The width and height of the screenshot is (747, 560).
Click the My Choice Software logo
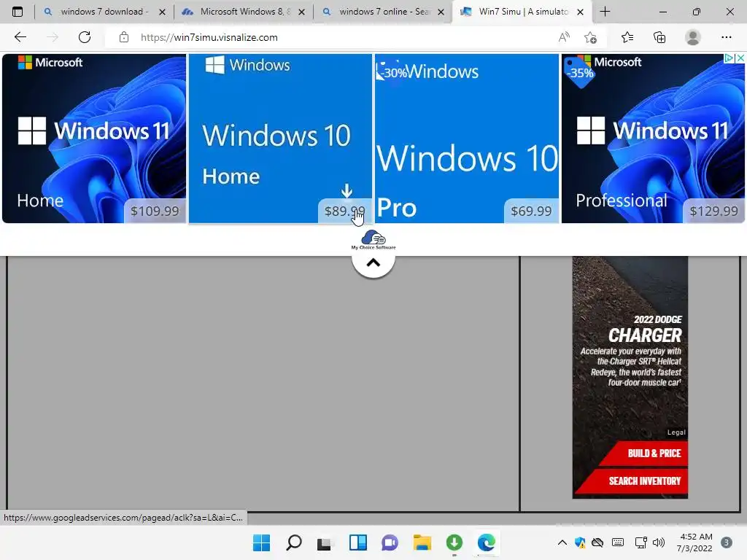click(x=373, y=240)
